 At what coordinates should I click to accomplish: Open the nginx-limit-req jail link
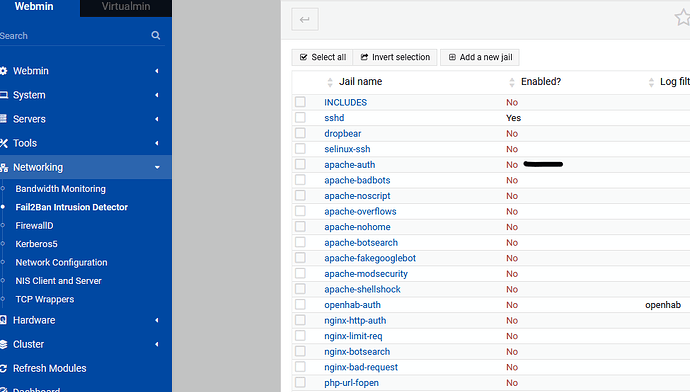coord(353,336)
